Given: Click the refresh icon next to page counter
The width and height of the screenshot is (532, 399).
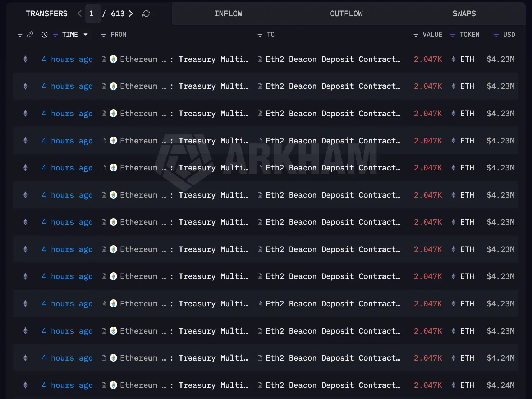Looking at the screenshot, I should point(146,13).
